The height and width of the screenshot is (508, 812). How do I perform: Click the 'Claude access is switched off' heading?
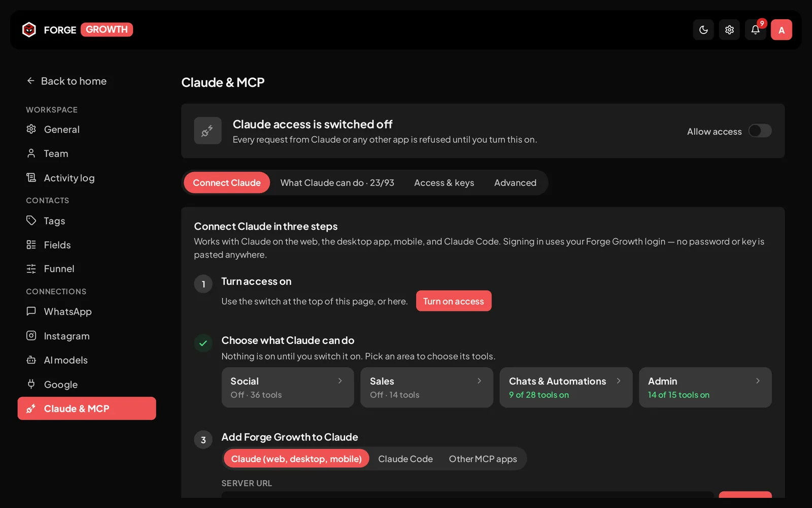(313, 124)
